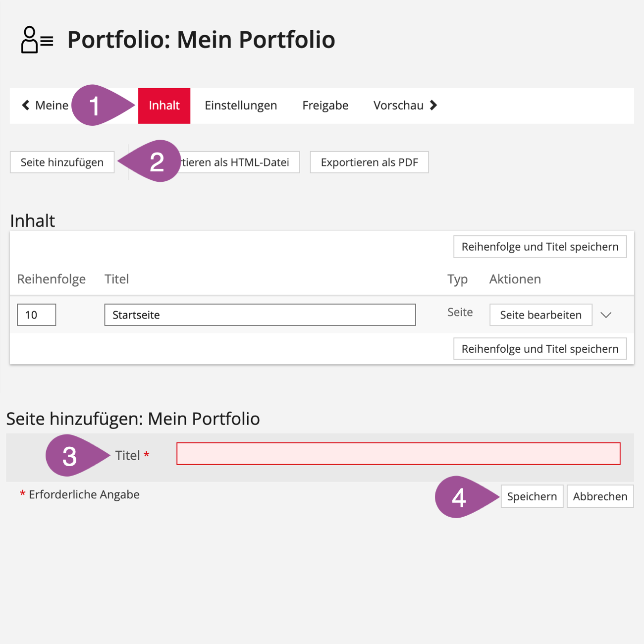Switch to the Inhalt tab
Screen dimensions: 644x644
(164, 106)
